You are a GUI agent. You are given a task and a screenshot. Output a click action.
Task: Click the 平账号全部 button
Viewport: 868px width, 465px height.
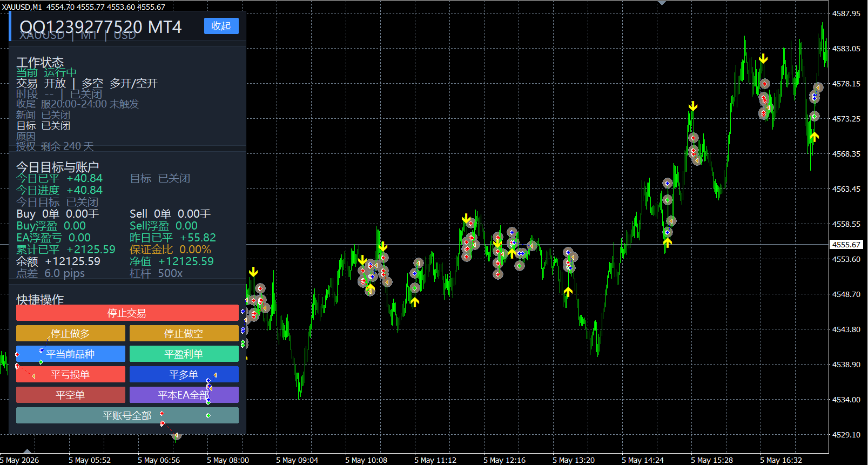coord(127,415)
